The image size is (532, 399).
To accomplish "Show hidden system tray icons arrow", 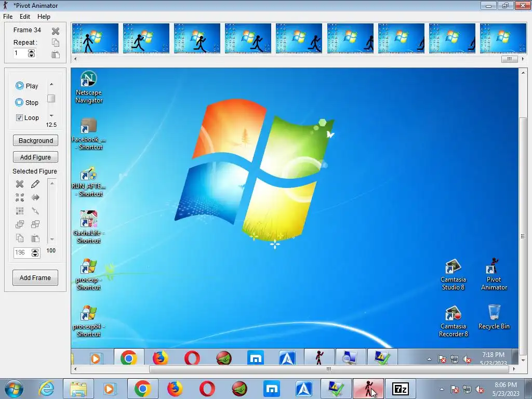I will coord(442,389).
